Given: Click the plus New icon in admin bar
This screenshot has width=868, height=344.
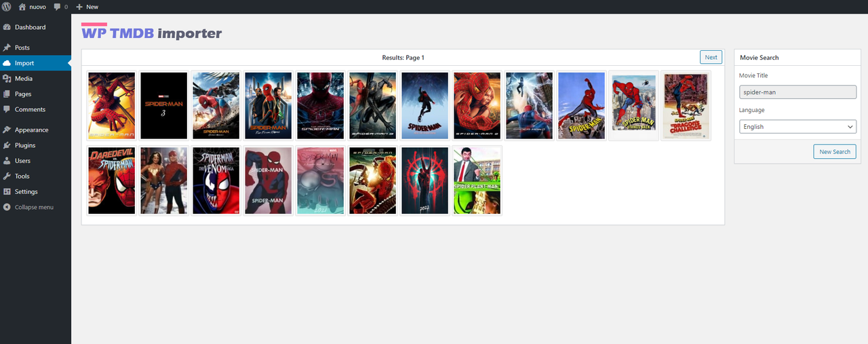Looking at the screenshot, I should [79, 7].
